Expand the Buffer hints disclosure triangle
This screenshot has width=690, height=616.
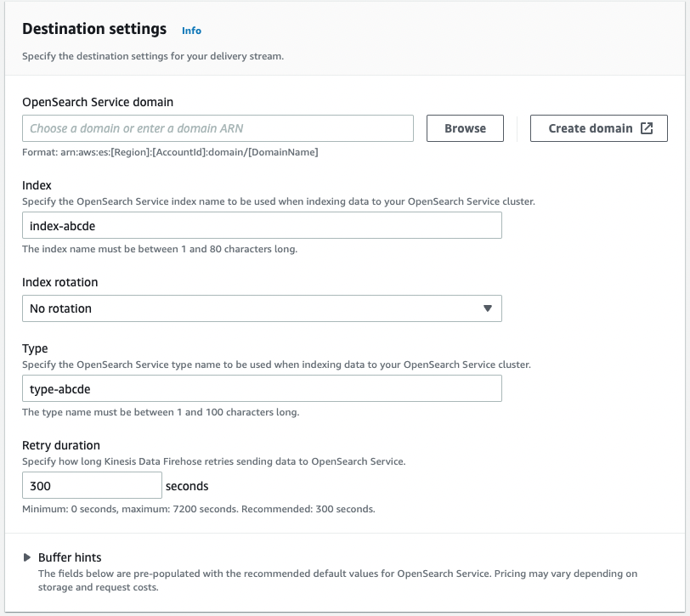[27, 557]
